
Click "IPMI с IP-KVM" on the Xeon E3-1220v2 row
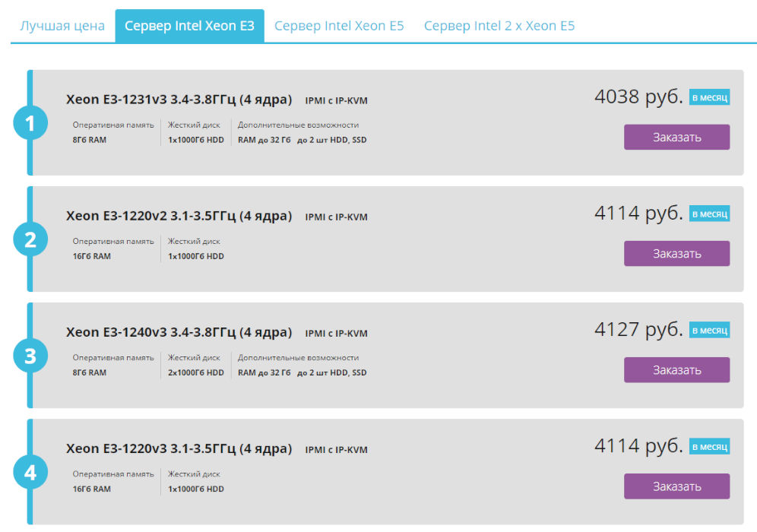pyautogui.click(x=336, y=217)
